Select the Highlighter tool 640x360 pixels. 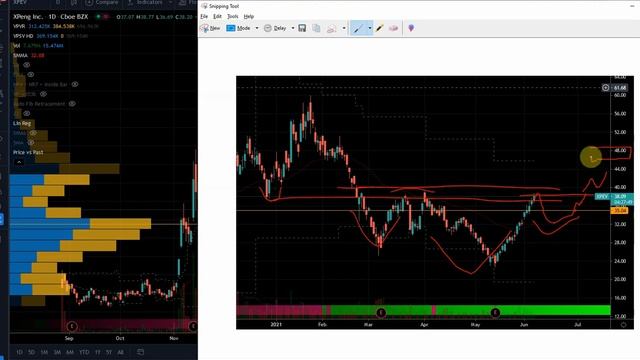click(380, 28)
